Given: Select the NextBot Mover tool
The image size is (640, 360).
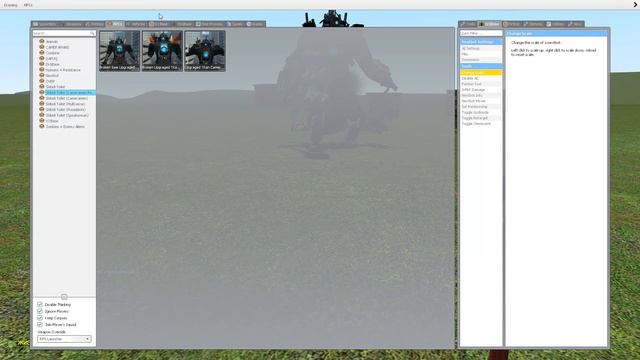Looking at the screenshot, I should 481,101.
